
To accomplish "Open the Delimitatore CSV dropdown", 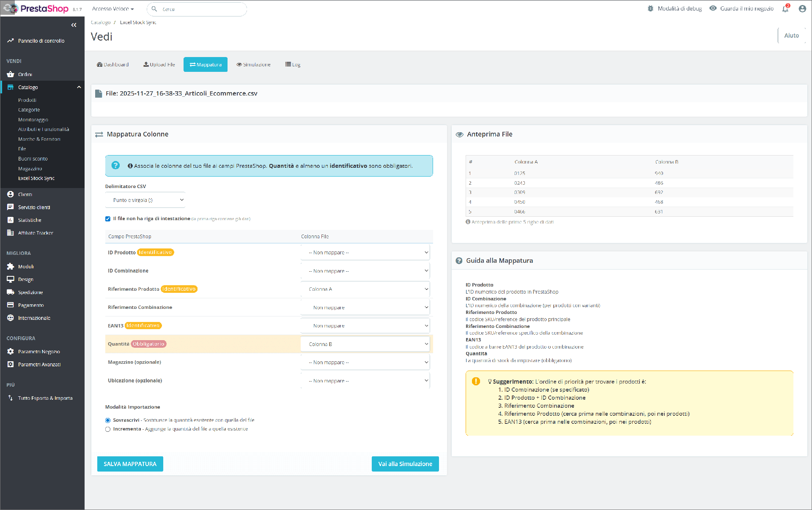I will (x=145, y=200).
